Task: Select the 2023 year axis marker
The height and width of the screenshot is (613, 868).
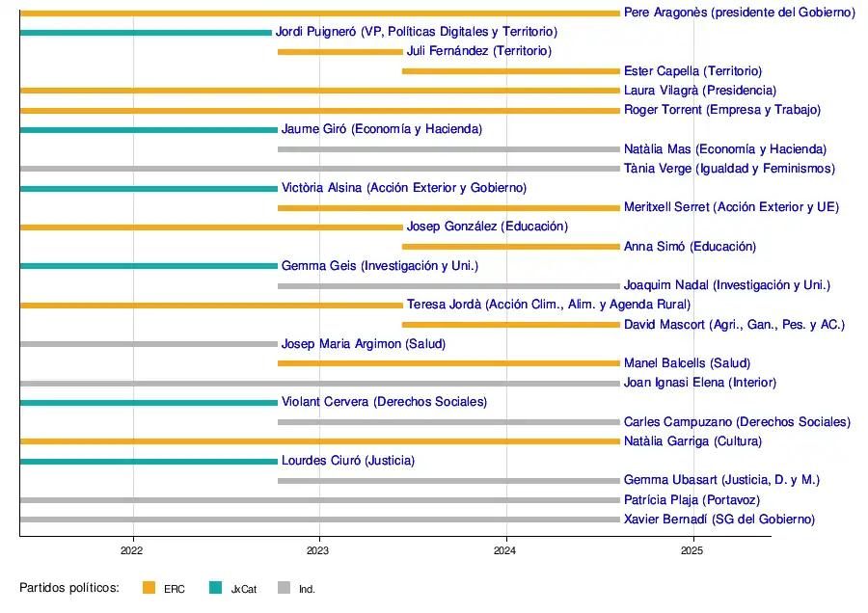Action: (319, 551)
